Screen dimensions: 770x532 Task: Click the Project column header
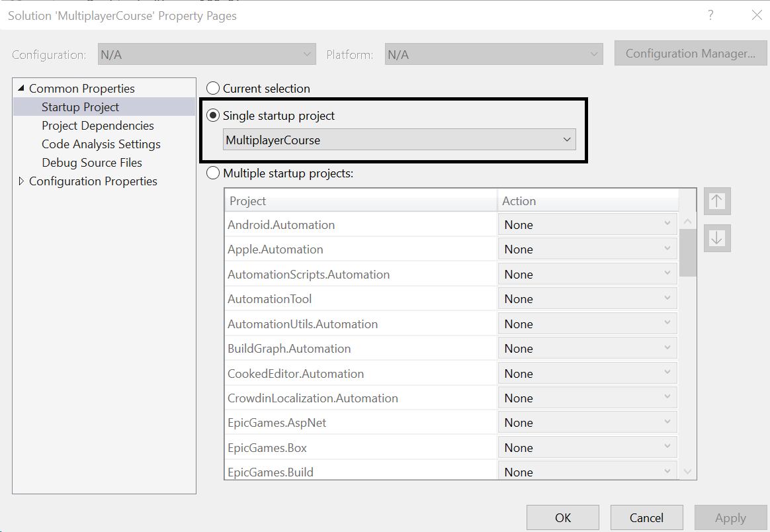click(361, 201)
